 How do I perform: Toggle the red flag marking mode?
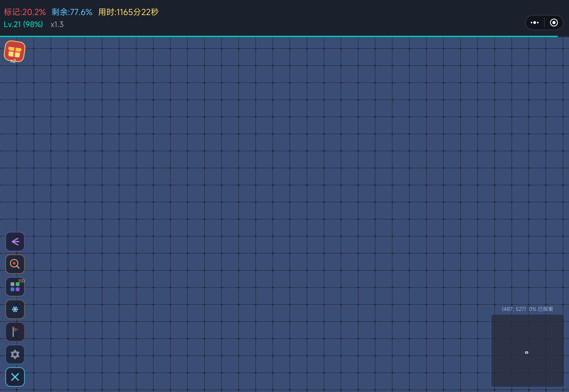click(x=15, y=332)
